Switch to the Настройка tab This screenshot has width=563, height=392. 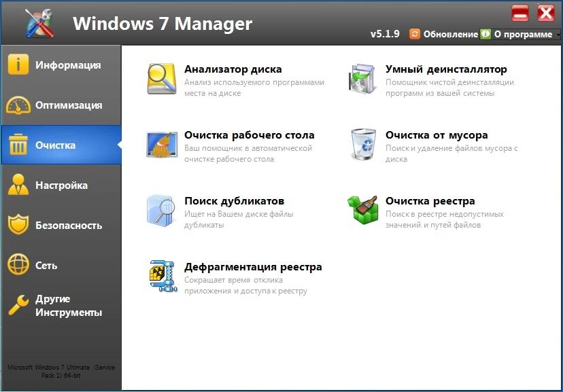click(x=61, y=185)
